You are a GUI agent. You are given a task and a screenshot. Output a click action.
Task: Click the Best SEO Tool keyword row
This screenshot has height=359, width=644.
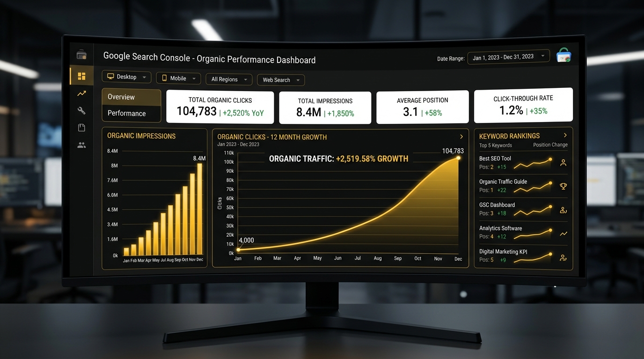(523, 163)
